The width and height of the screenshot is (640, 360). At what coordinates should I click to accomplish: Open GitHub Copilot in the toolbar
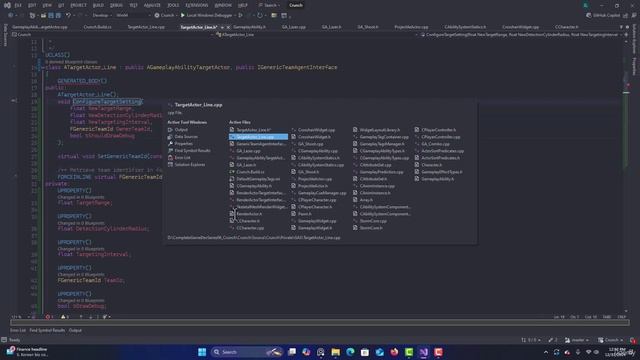coord(604,15)
